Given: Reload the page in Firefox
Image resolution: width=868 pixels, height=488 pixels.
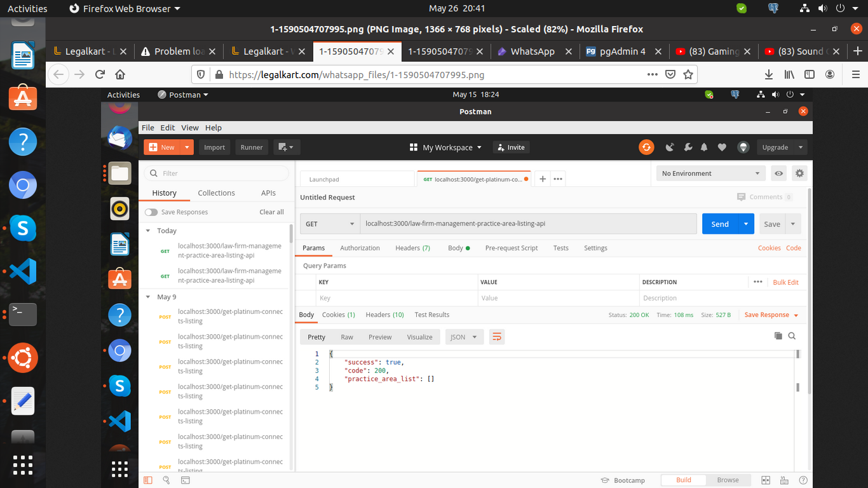Looking at the screenshot, I should [x=100, y=74].
